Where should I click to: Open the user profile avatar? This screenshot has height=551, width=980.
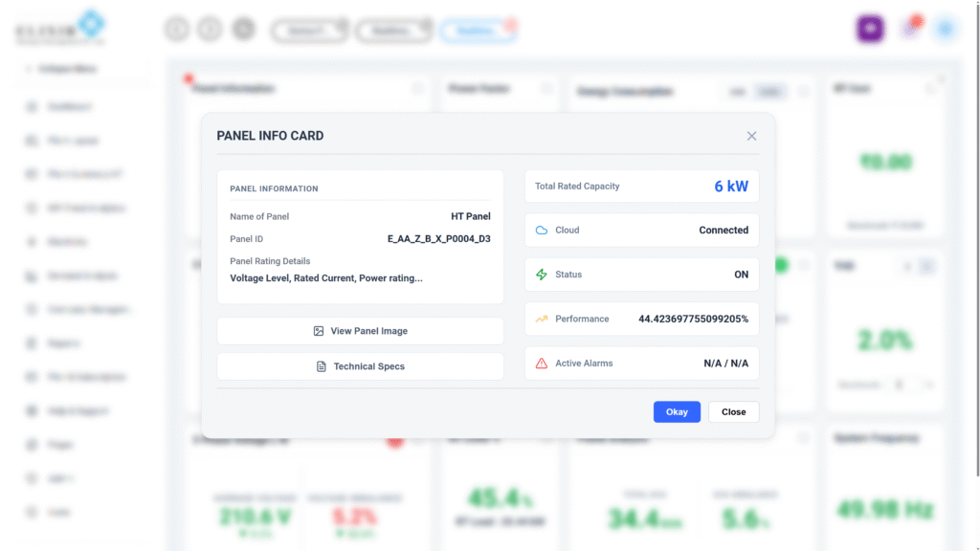click(x=946, y=29)
